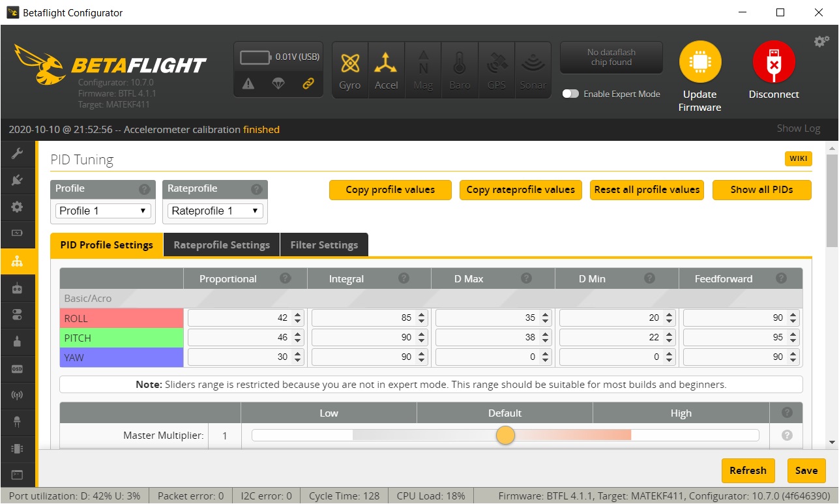This screenshot has height=504, width=839.
Task: Open the Sensors chip sidebar icon
Action: [x=17, y=449]
